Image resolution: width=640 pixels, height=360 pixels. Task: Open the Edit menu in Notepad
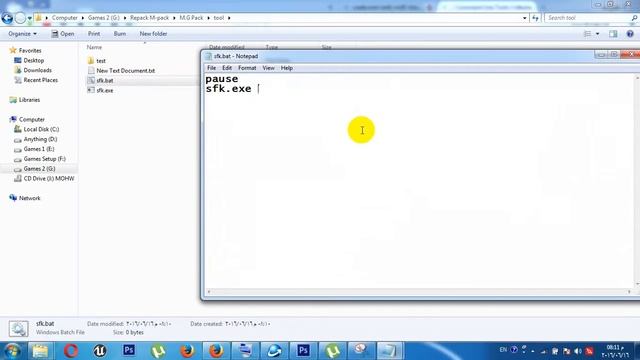[227, 68]
